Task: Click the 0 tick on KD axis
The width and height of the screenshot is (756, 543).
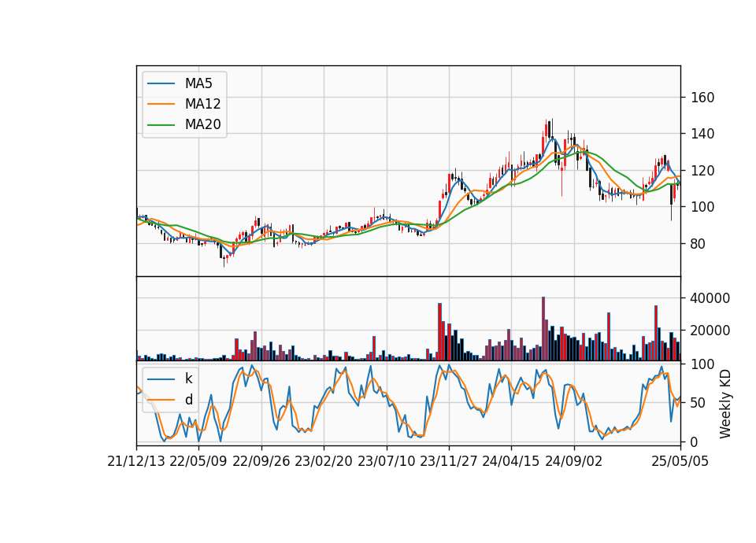Action: 695,441
